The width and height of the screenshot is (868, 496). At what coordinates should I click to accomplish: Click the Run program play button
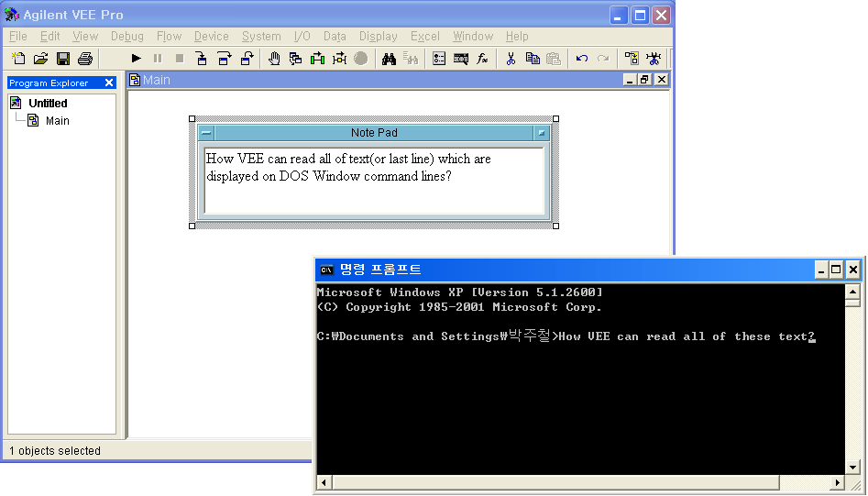[x=137, y=59]
